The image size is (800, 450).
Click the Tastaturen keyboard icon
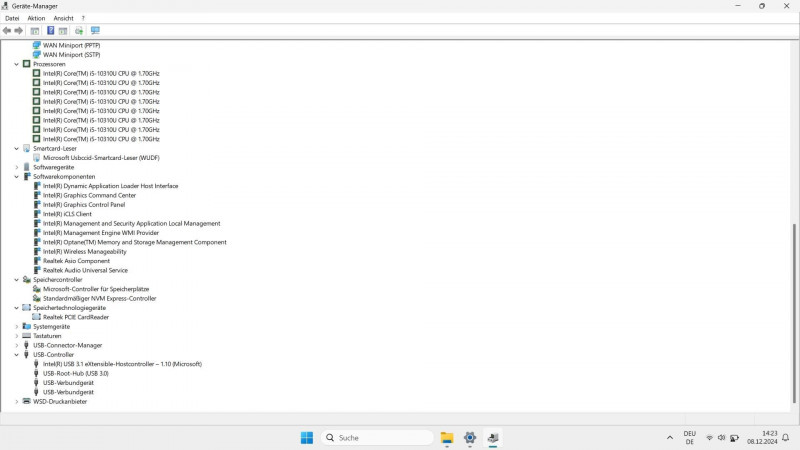27,336
